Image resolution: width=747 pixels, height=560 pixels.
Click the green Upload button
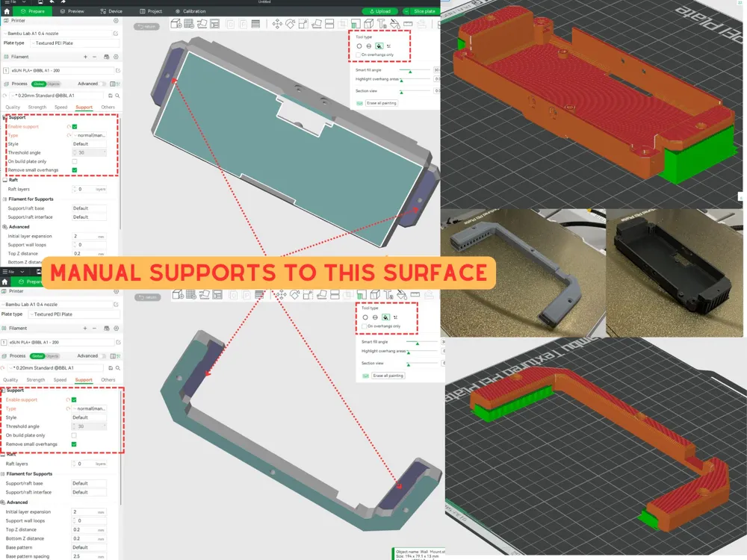click(x=379, y=11)
